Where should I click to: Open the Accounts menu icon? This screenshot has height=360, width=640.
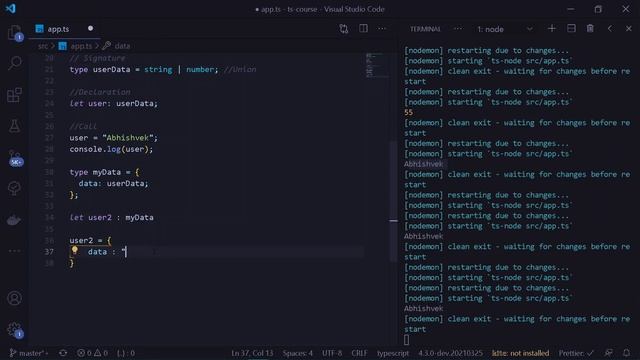point(14,298)
